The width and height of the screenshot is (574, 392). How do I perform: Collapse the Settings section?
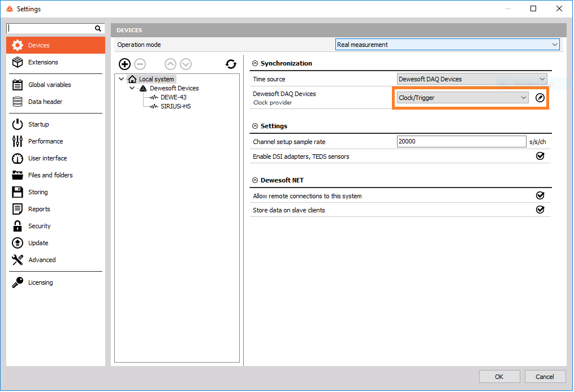[x=255, y=126]
